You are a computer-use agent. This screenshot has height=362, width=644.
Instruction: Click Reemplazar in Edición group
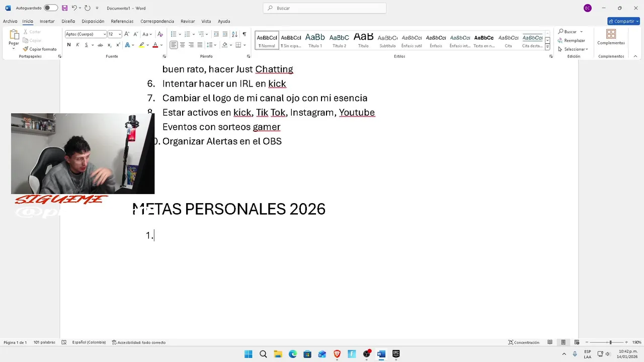tap(572, 40)
